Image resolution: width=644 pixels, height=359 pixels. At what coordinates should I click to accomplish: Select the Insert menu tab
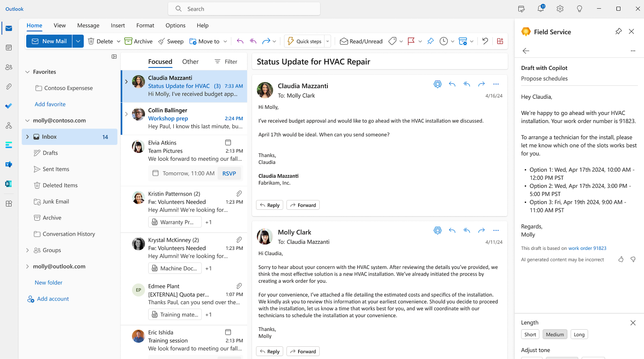118,25
